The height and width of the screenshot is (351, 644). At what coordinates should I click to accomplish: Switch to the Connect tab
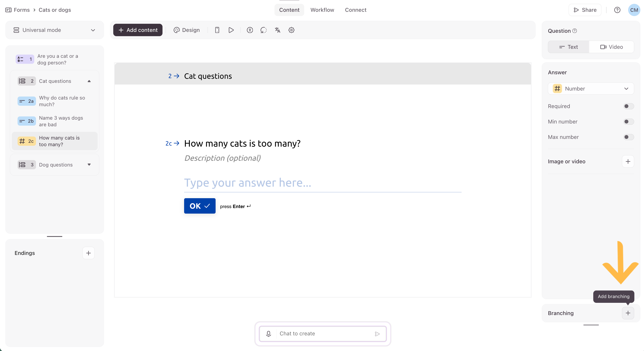coord(355,10)
